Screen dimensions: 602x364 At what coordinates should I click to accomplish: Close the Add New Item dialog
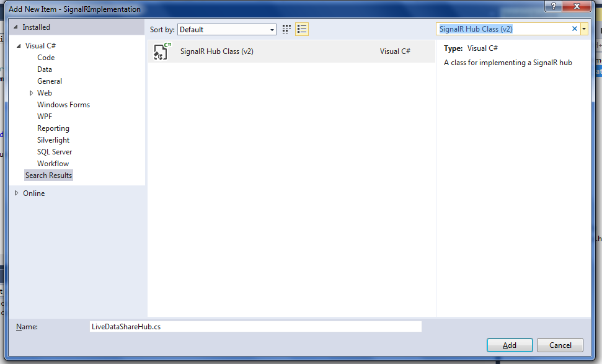pos(577,6)
